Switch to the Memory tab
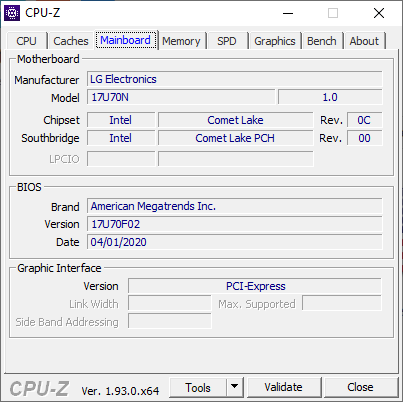403x402 pixels. [181, 41]
